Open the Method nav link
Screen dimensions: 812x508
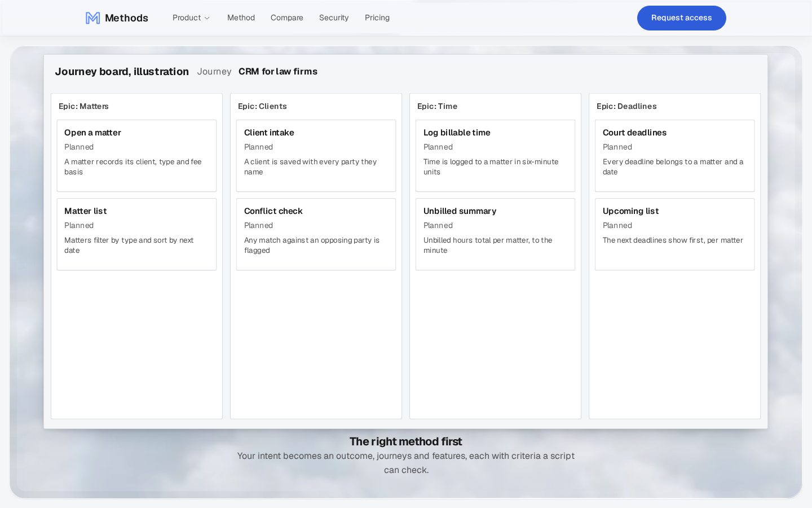pyautogui.click(x=241, y=18)
